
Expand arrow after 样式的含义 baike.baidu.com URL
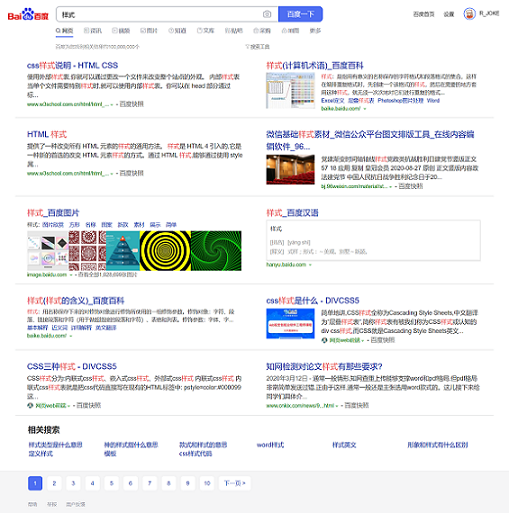[71, 336]
